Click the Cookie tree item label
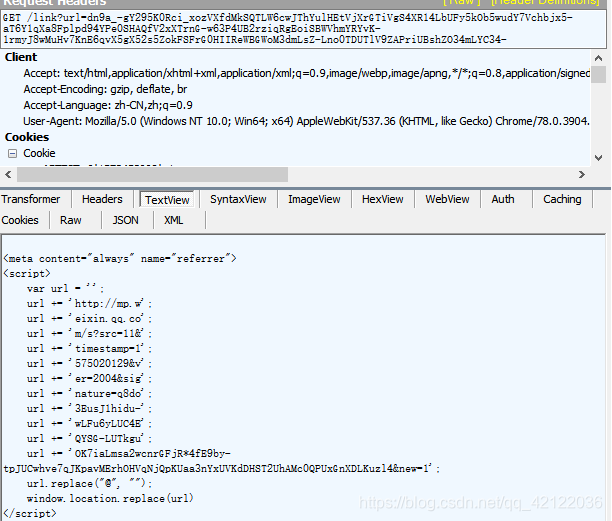Viewport: 612px width, 521px height. tap(39, 153)
